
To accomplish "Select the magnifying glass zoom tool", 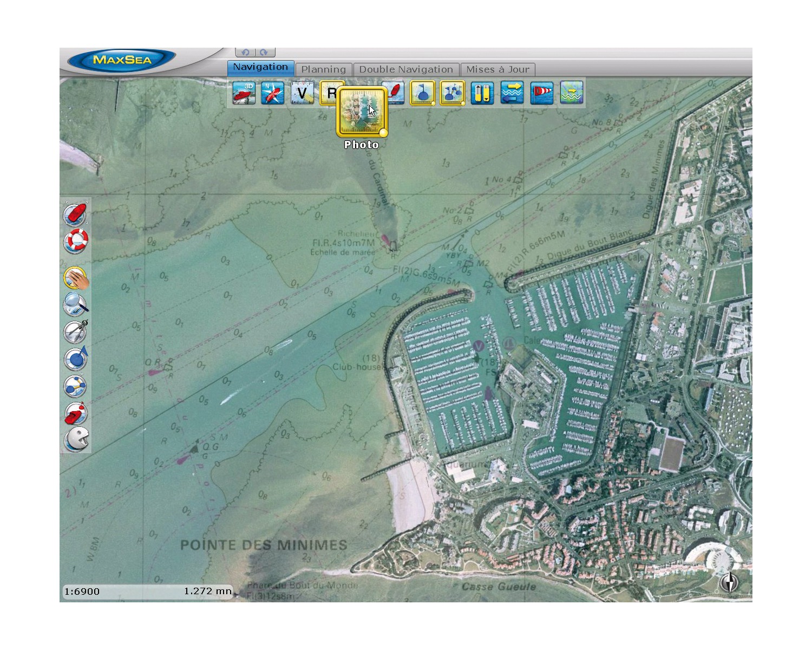I will pos(76,304).
